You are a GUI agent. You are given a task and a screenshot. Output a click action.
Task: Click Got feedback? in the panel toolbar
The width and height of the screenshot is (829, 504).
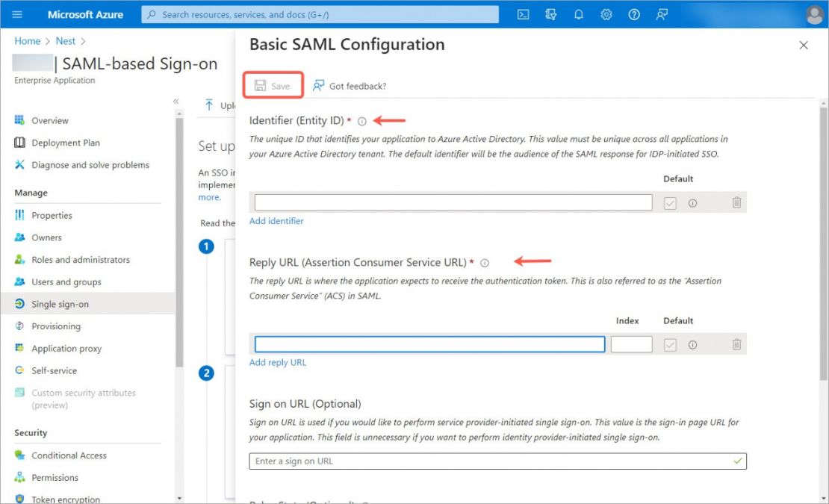(350, 86)
